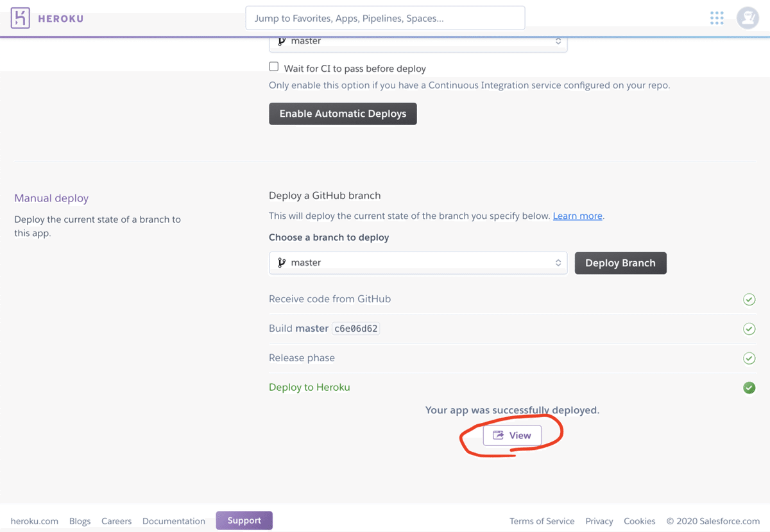
Task: Open the user avatar account menu
Action: (x=748, y=18)
